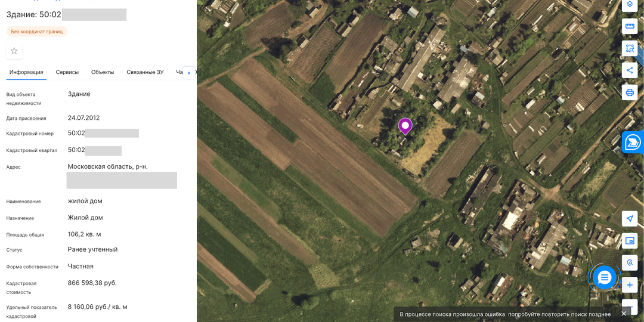Click the Без координат границ badge
This screenshot has height=322, width=644.
point(37,32)
